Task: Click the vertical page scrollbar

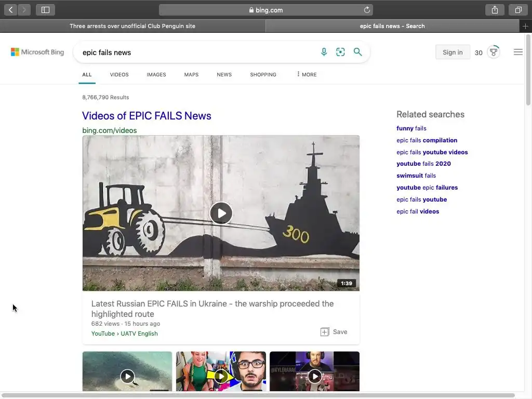Action: [x=528, y=70]
